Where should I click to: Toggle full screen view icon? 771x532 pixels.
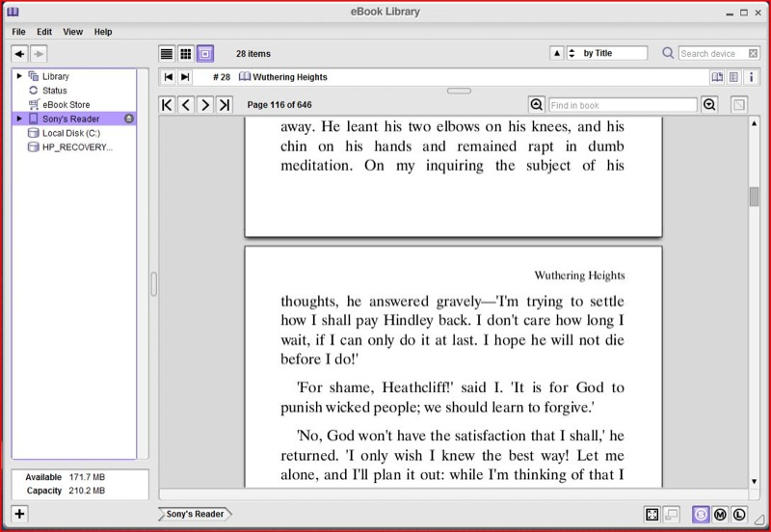click(x=652, y=515)
